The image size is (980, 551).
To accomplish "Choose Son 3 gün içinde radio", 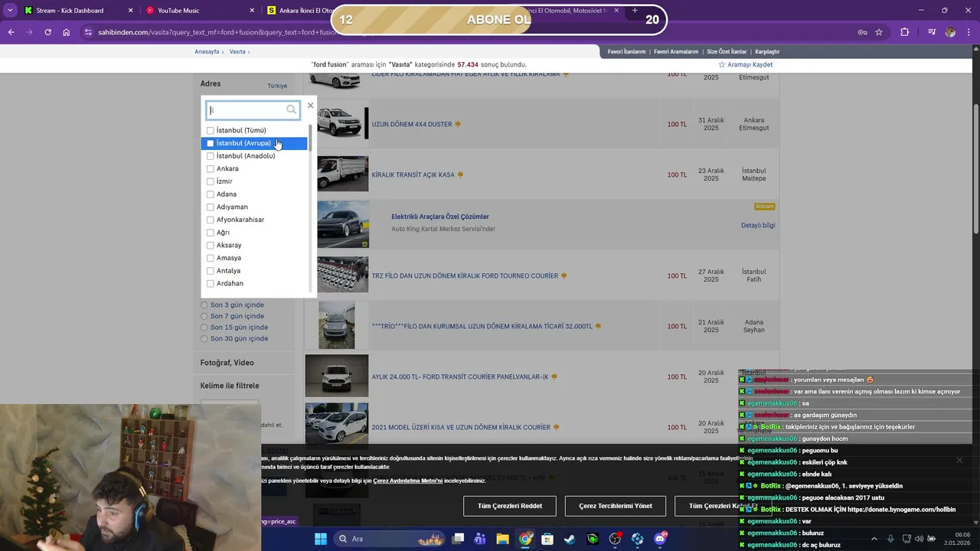I will (x=204, y=305).
